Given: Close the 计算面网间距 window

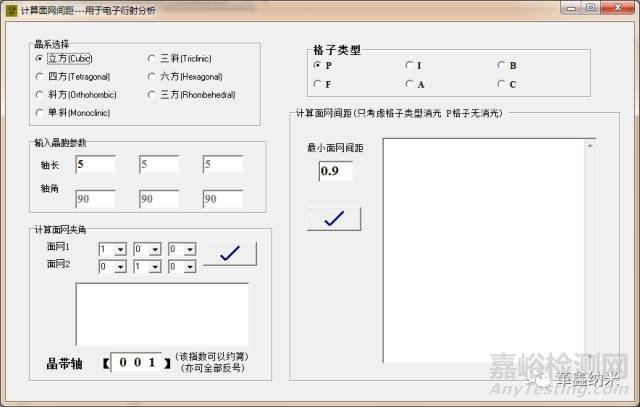Looking at the screenshot, I should click(x=617, y=8).
